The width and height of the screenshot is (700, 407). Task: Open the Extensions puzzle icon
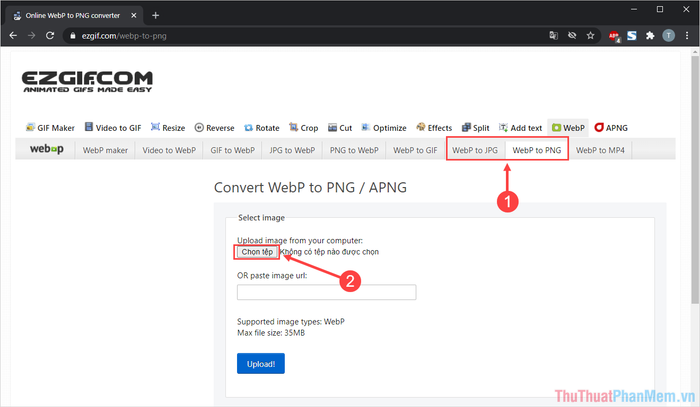click(x=650, y=36)
